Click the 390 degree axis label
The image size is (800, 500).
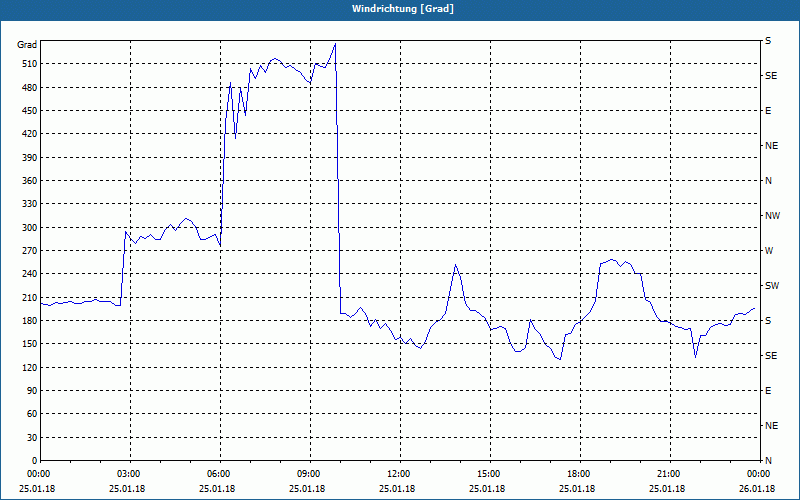coord(30,158)
